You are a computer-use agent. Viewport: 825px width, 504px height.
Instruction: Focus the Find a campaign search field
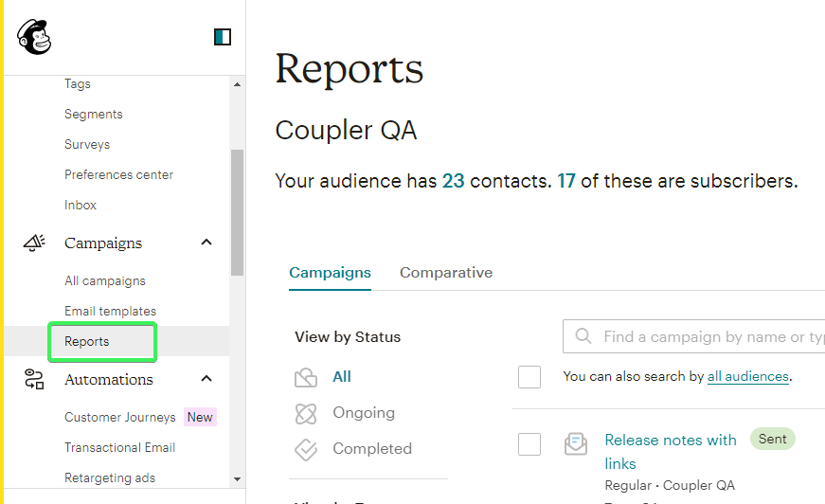point(693,336)
